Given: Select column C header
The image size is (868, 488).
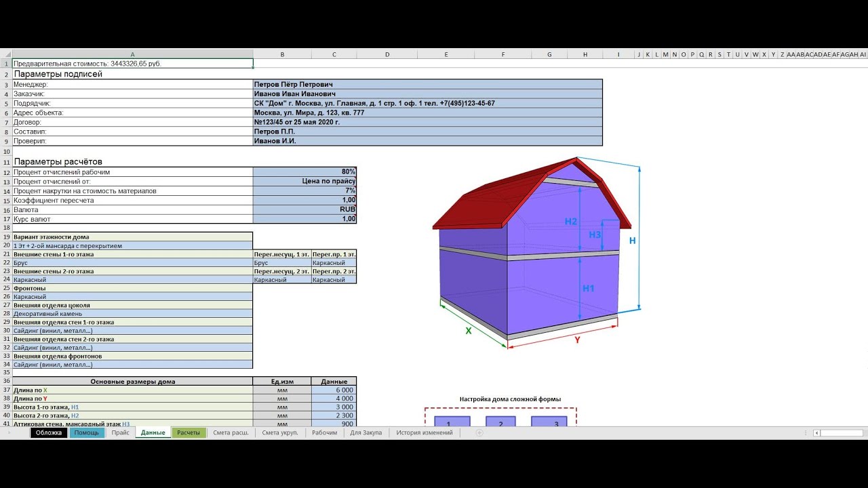Looking at the screenshot, I should 334,54.
